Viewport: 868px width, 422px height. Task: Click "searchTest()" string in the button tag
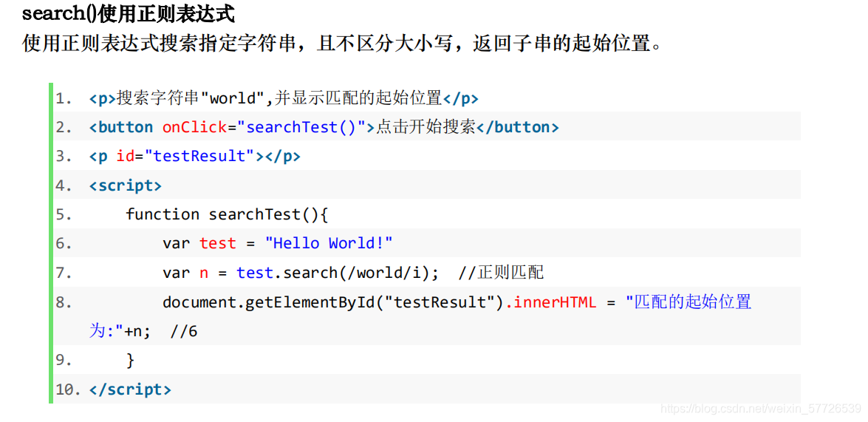302,127
